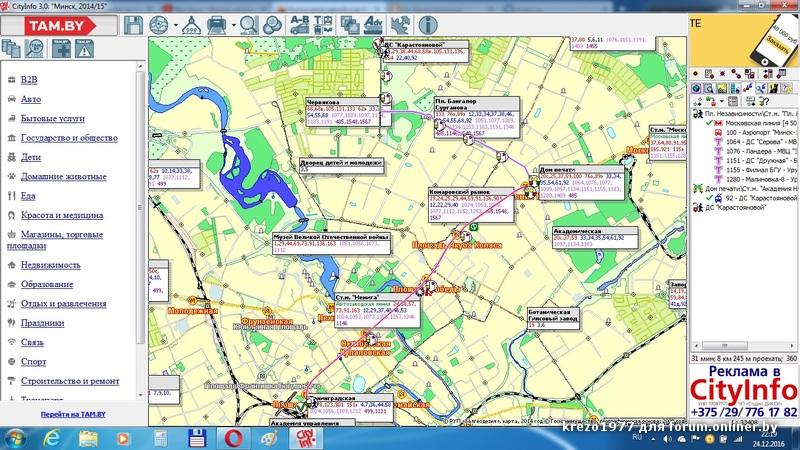Select the Дом печати segment row
The height and width of the screenshot is (450, 800).
744,189
